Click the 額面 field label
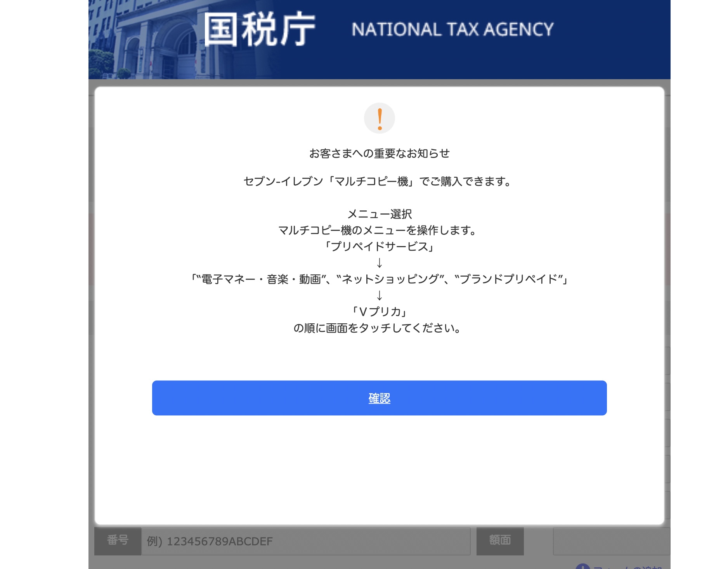This screenshot has width=728, height=569. [x=500, y=540]
